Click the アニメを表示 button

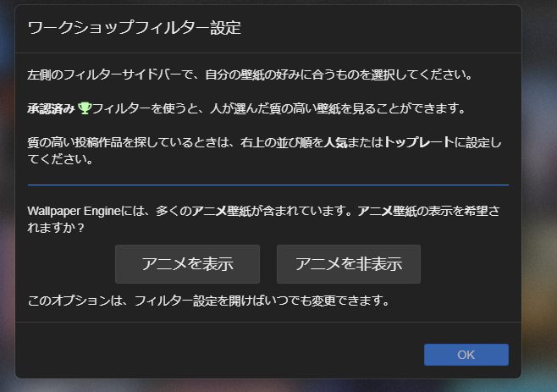(x=187, y=264)
